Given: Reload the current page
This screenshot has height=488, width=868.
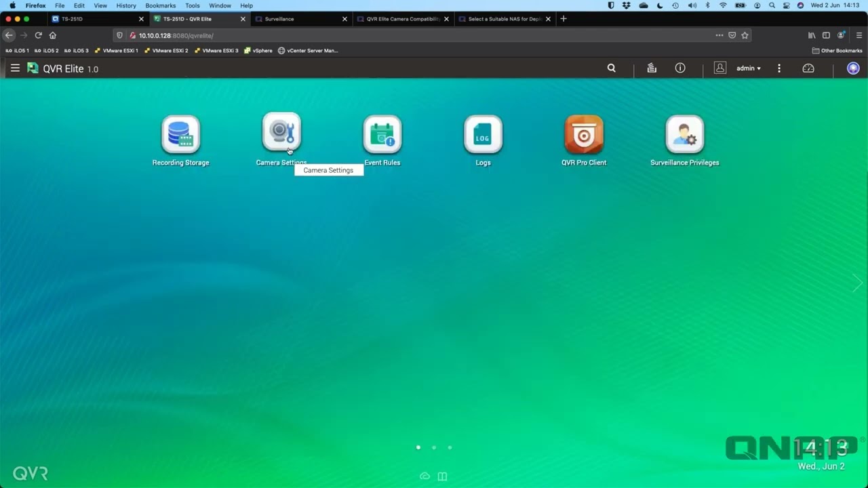Looking at the screenshot, I should (38, 35).
